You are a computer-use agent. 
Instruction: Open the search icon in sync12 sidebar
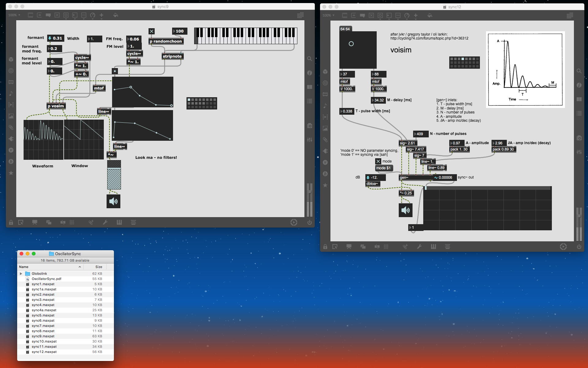pos(579,71)
